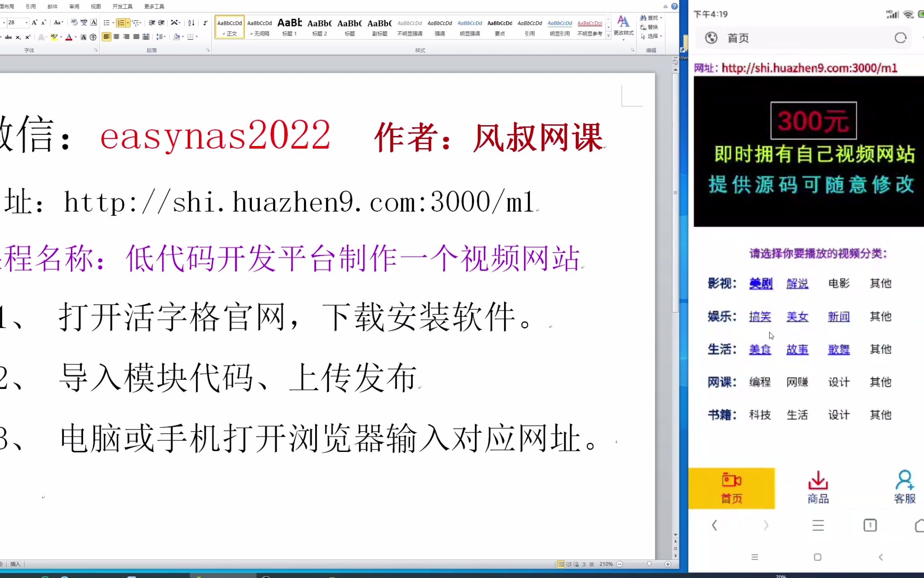Open the highlight color dropdown arrow
Image resolution: width=924 pixels, height=578 pixels.
(61, 37)
